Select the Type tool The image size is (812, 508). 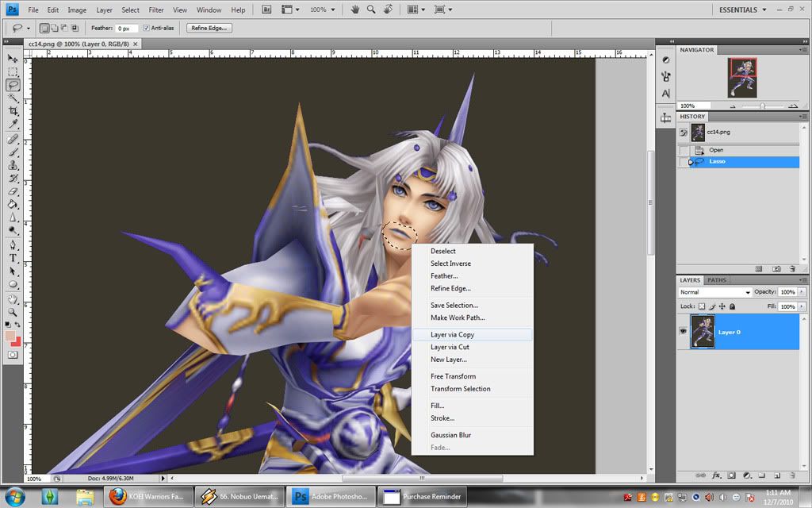coord(13,258)
